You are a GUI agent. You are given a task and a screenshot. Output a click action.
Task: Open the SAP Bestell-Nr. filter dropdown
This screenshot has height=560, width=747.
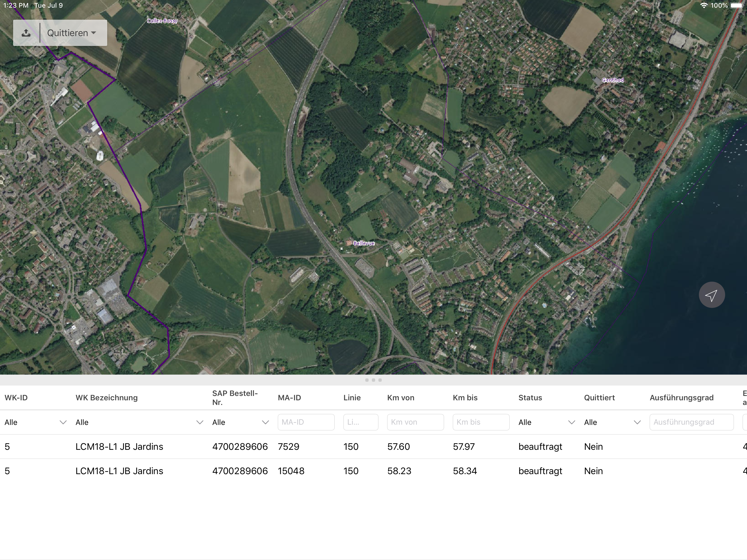point(240,422)
